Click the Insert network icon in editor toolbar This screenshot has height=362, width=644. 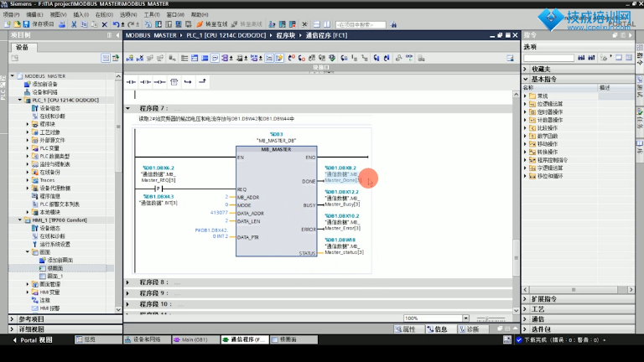click(130, 59)
